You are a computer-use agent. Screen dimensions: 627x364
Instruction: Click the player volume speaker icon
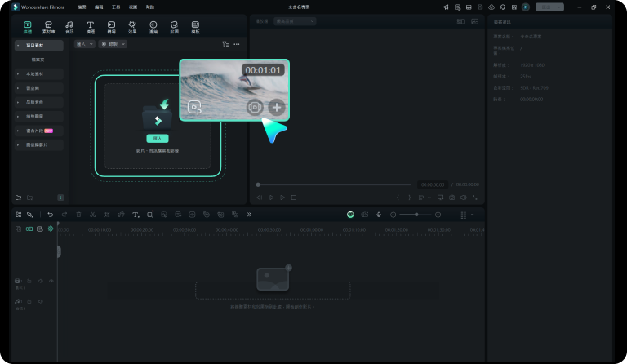point(463,198)
